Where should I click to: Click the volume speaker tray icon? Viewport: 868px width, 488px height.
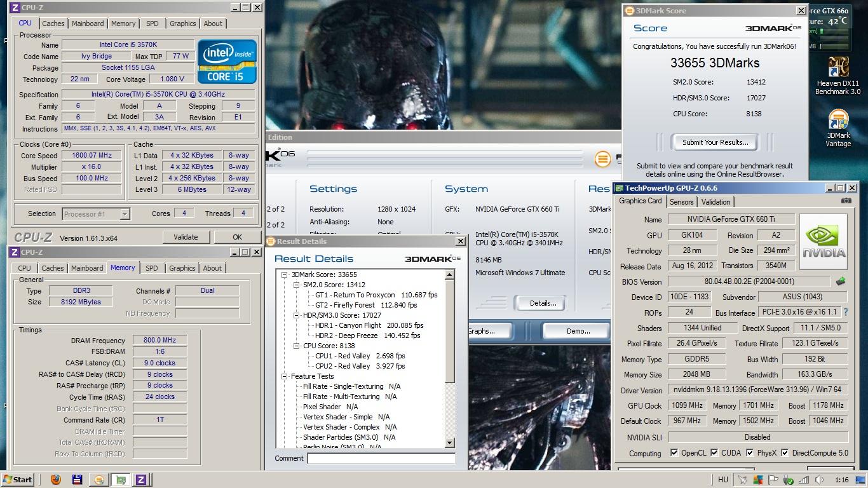pyautogui.click(x=819, y=480)
